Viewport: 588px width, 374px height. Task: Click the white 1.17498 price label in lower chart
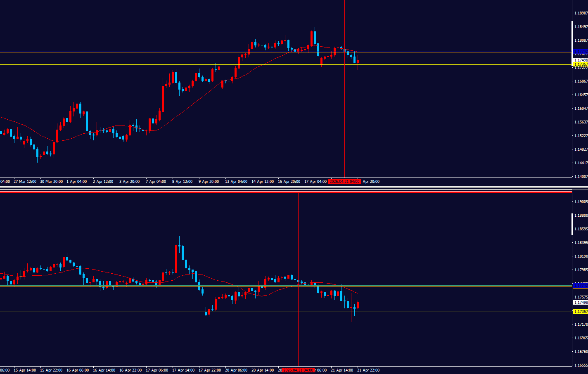click(580, 303)
